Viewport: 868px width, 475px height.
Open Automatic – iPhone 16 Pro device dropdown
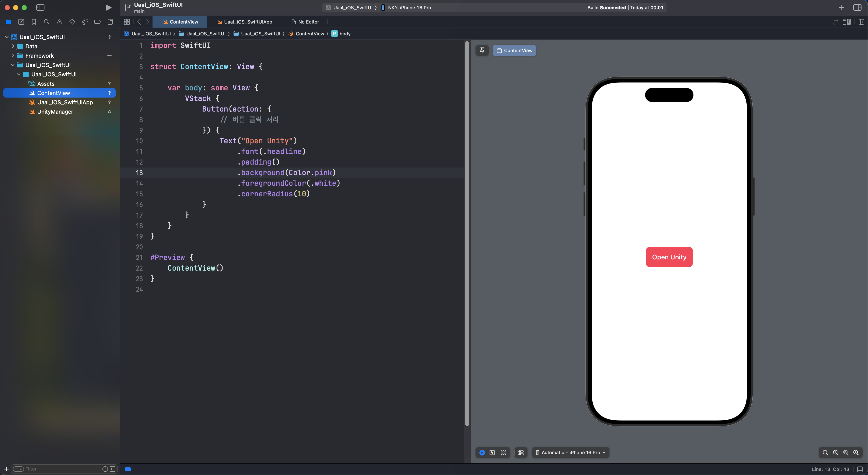point(571,453)
